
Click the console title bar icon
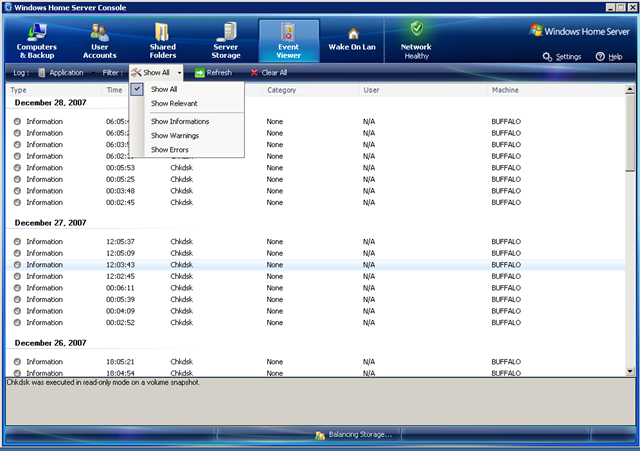pos(8,7)
